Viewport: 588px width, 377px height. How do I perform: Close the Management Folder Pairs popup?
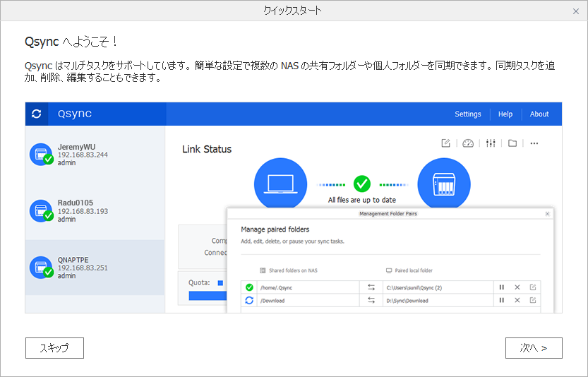pos(547,214)
